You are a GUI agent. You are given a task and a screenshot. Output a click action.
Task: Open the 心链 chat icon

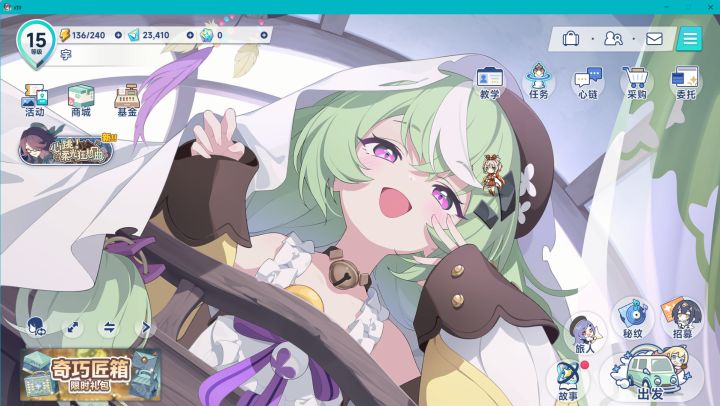[x=588, y=83]
